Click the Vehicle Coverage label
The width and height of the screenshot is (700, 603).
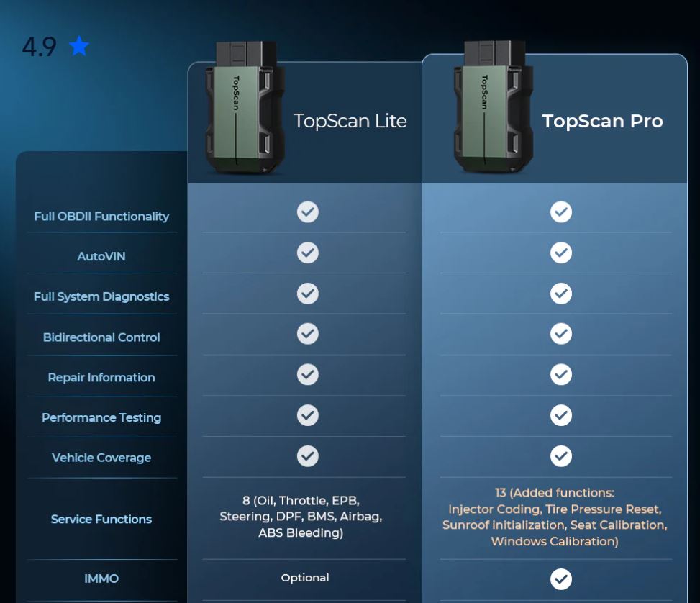(x=101, y=458)
